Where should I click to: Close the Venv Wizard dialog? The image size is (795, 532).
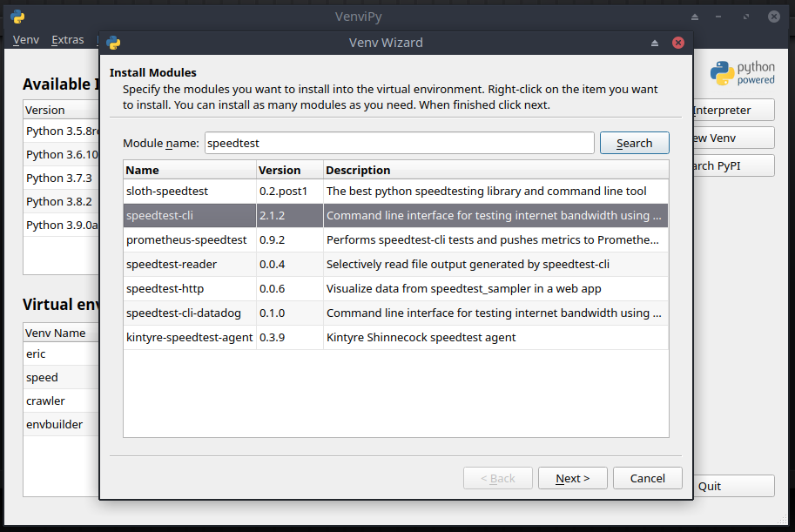(x=678, y=43)
